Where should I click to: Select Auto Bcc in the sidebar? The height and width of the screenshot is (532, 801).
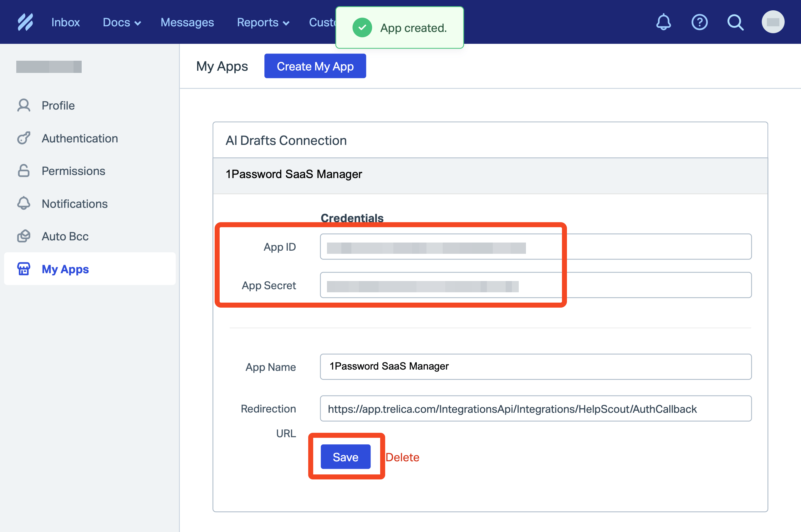pyautogui.click(x=89, y=236)
